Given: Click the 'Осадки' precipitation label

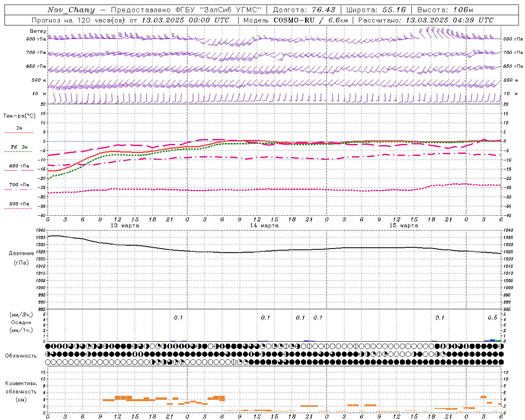Looking at the screenshot, I should point(21,322).
